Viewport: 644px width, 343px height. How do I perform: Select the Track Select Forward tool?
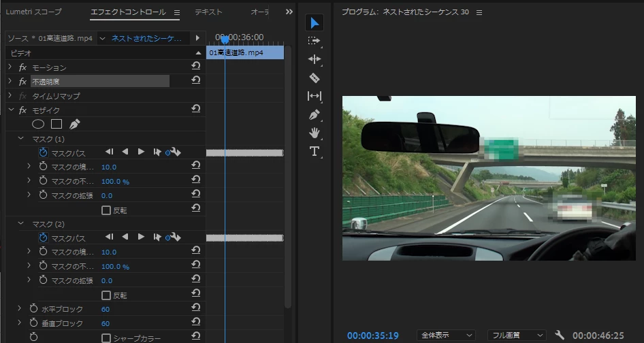(315, 41)
